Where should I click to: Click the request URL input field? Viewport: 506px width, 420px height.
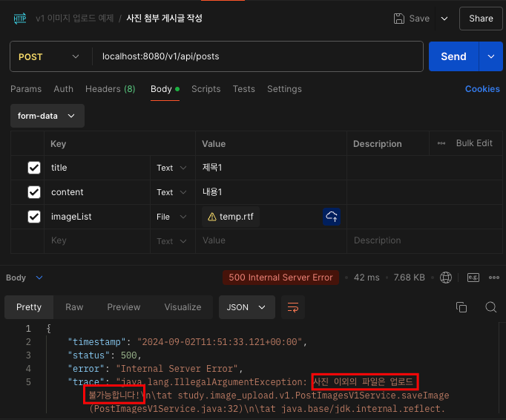[257, 56]
